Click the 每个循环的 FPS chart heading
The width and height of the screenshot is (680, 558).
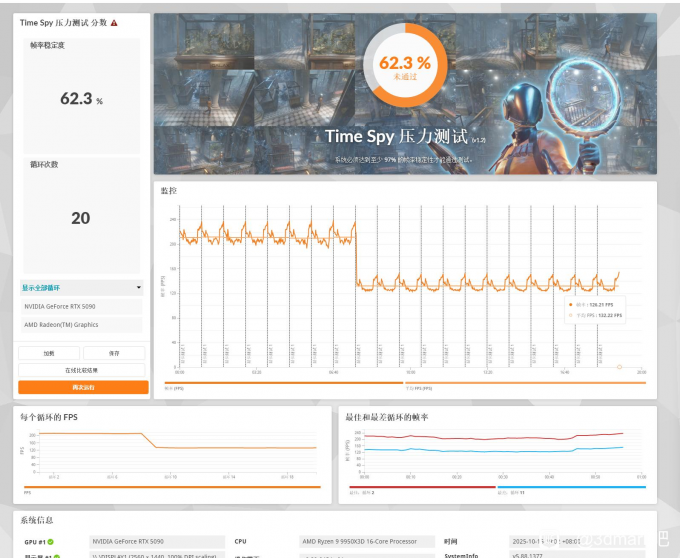[49, 417]
